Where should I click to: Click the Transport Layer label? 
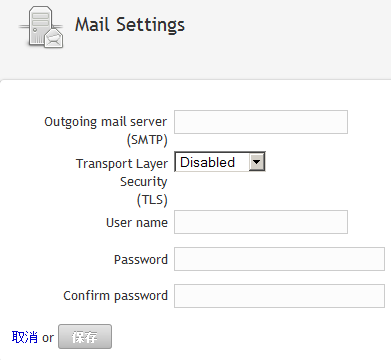point(122,164)
